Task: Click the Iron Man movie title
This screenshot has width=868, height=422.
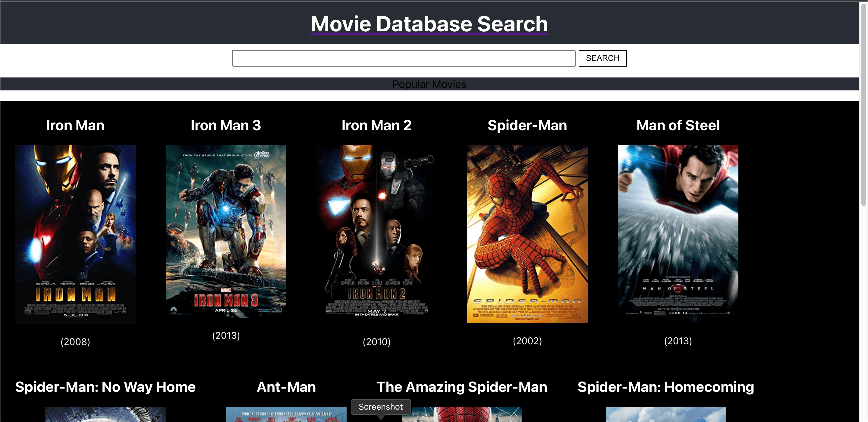Action: [x=75, y=125]
